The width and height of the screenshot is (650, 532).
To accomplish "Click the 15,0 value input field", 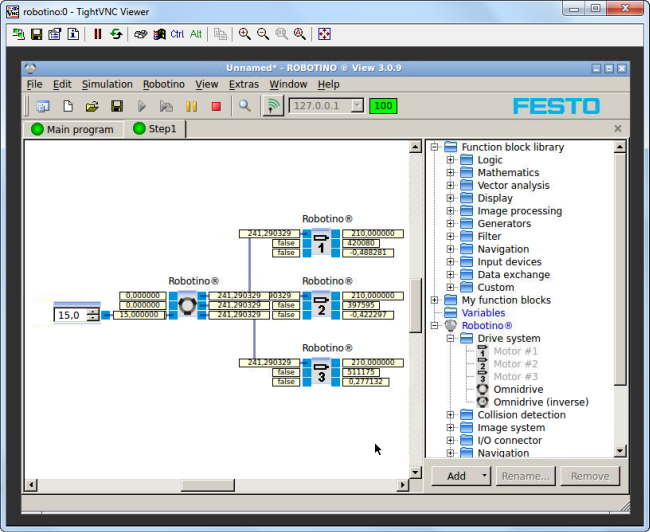I will (x=70, y=315).
